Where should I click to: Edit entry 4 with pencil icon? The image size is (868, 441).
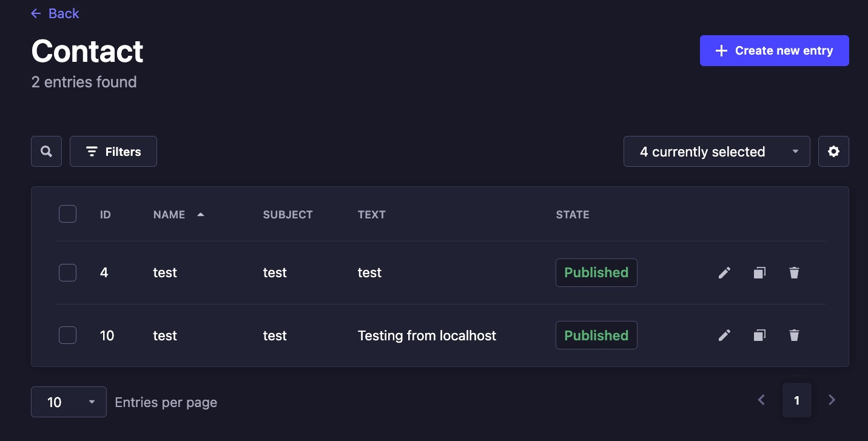point(724,273)
